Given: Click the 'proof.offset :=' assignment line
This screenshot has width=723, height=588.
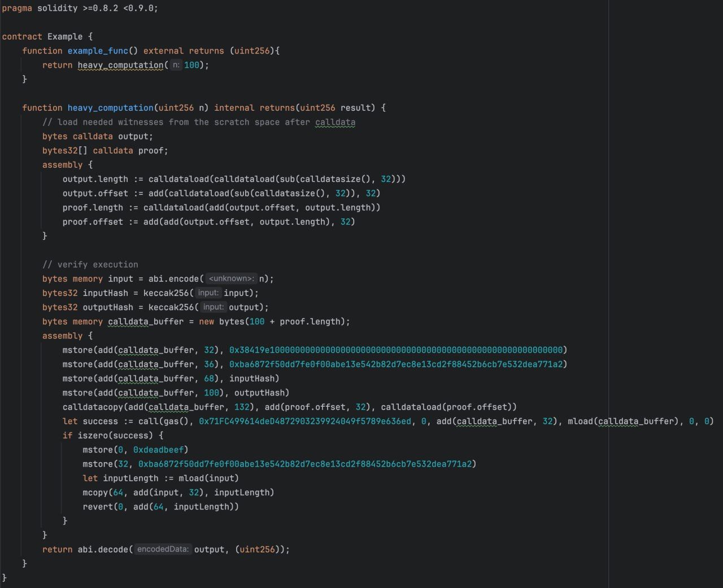Looking at the screenshot, I should 209,221.
